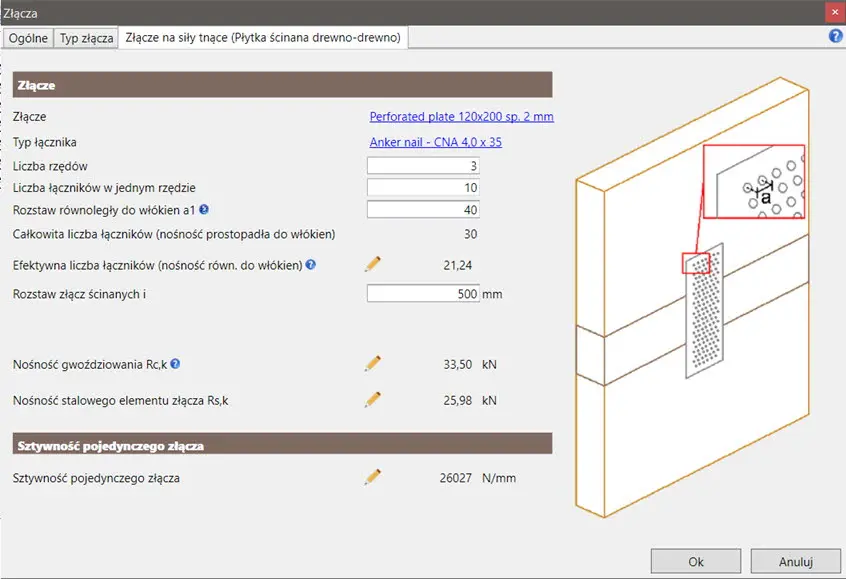Edit Nośność gwoździowania Rc,k with pencil icon
The image size is (846, 579).
pyautogui.click(x=373, y=364)
